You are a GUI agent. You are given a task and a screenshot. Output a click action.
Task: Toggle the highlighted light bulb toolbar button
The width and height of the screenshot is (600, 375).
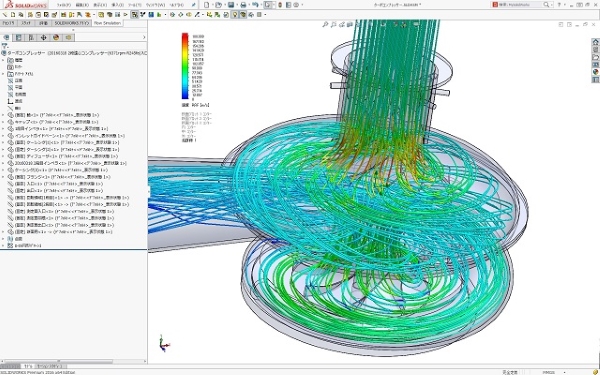pos(235,15)
